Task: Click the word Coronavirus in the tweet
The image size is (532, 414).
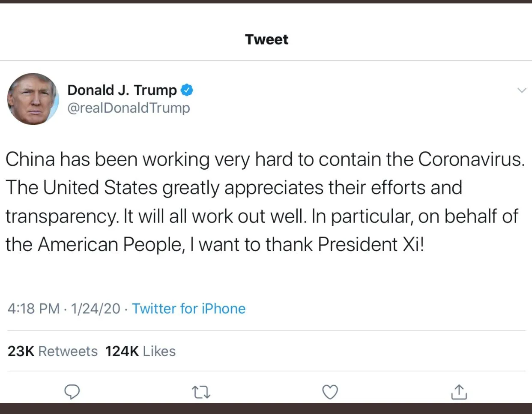Action: [471, 159]
